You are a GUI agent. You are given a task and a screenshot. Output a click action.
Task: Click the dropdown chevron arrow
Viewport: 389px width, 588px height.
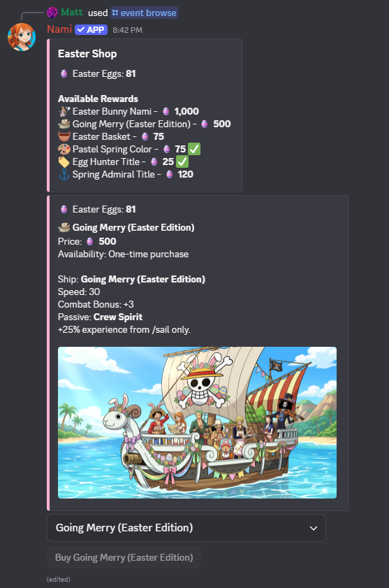tap(314, 529)
